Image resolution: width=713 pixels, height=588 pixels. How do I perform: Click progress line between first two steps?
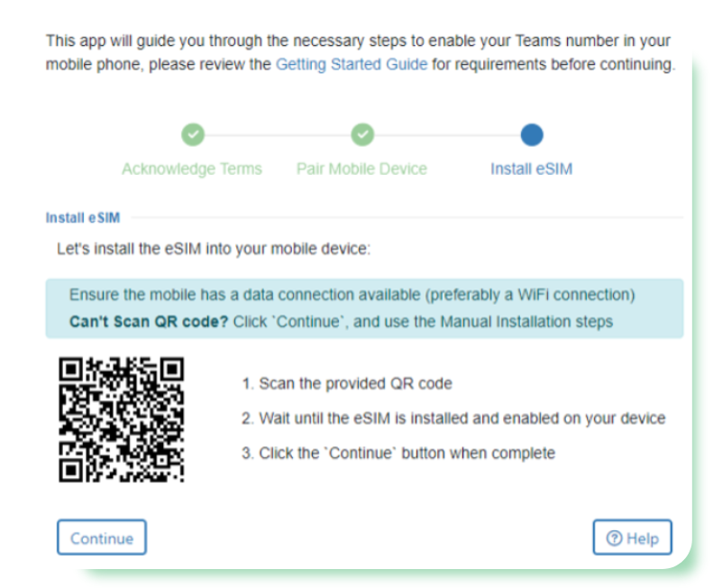click(278, 135)
